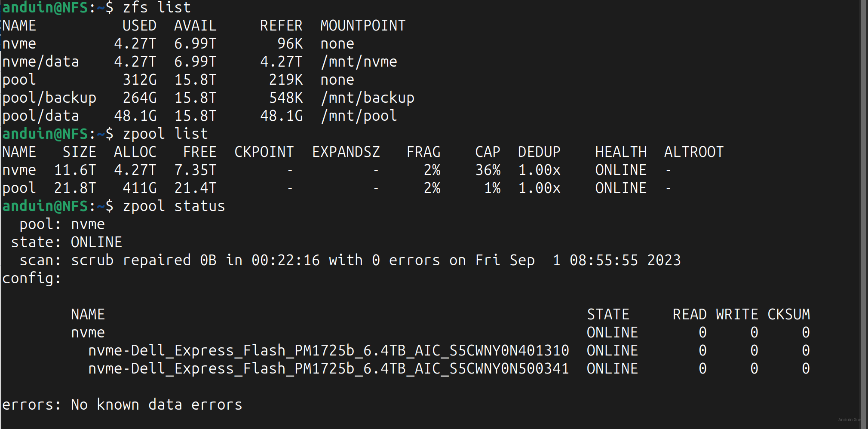The width and height of the screenshot is (868, 429).
Task: Click the /mnt/nvme mountpoint path
Action: (x=359, y=62)
